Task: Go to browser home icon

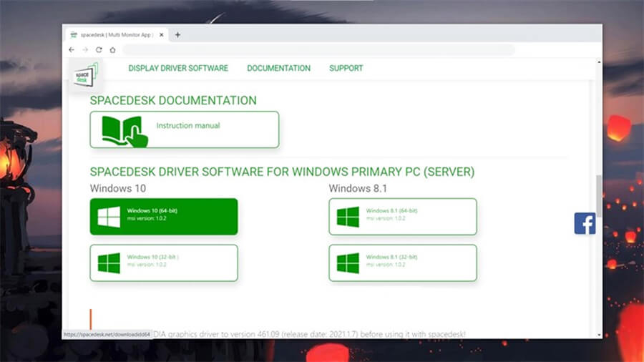Action: (112, 49)
